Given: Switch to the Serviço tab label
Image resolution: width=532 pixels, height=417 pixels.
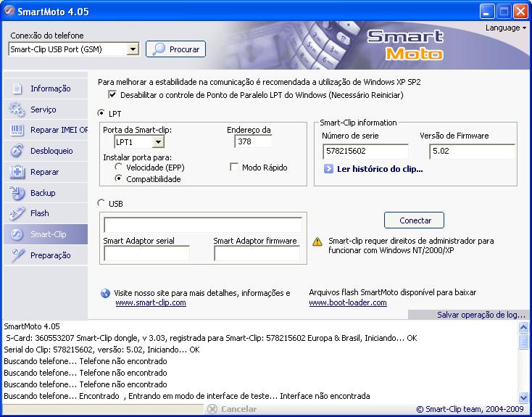Looking at the screenshot, I should [43, 110].
